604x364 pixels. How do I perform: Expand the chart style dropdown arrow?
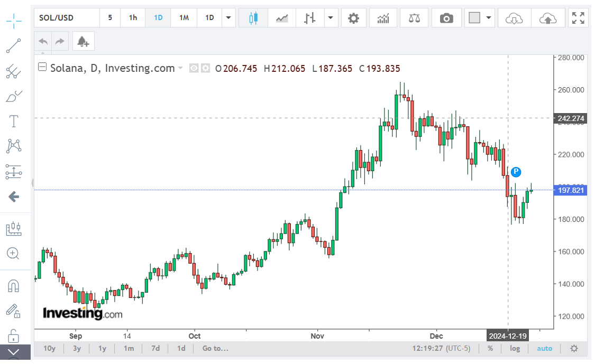331,18
